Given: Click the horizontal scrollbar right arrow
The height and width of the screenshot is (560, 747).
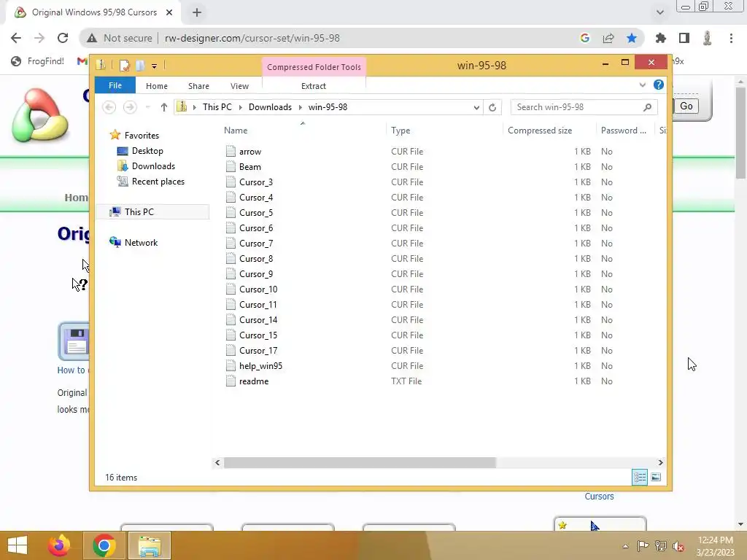Looking at the screenshot, I should (x=660, y=462).
